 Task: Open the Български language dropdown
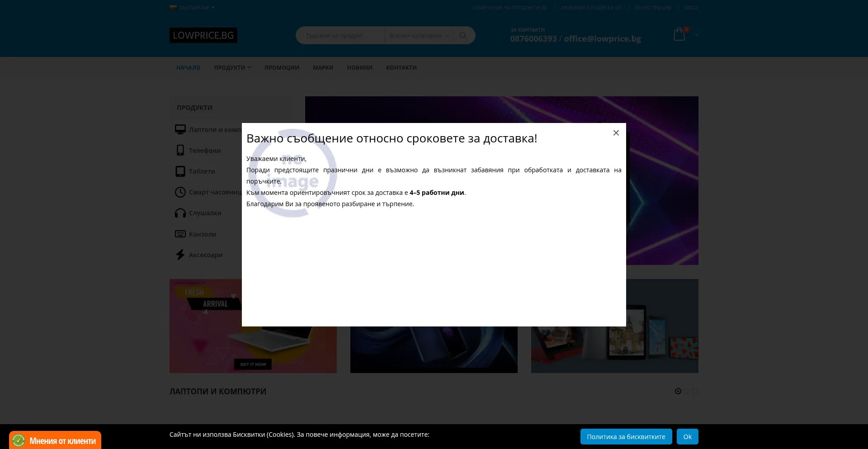pyautogui.click(x=193, y=8)
